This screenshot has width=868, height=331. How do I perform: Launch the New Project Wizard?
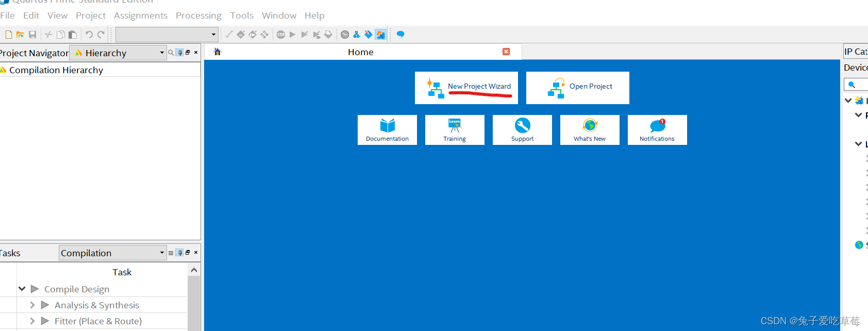(x=466, y=88)
